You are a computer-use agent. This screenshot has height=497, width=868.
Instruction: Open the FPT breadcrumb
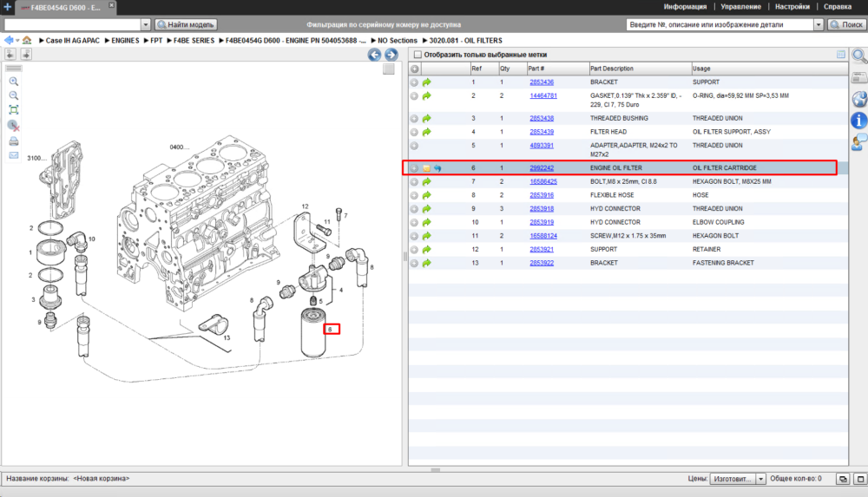tap(156, 41)
